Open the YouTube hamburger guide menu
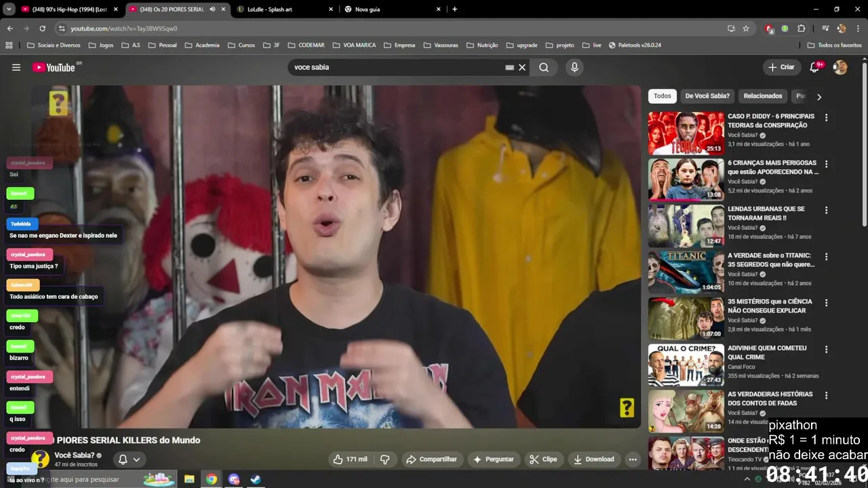 [x=16, y=67]
